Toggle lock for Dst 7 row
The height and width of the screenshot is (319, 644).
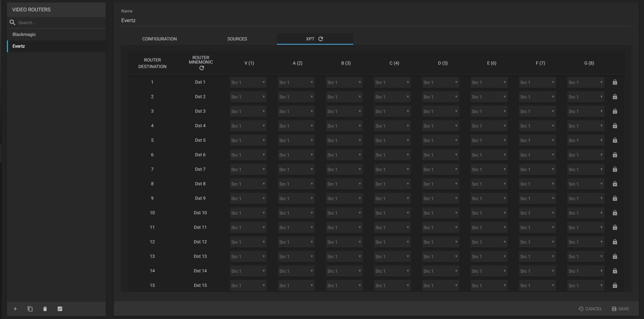tap(615, 169)
